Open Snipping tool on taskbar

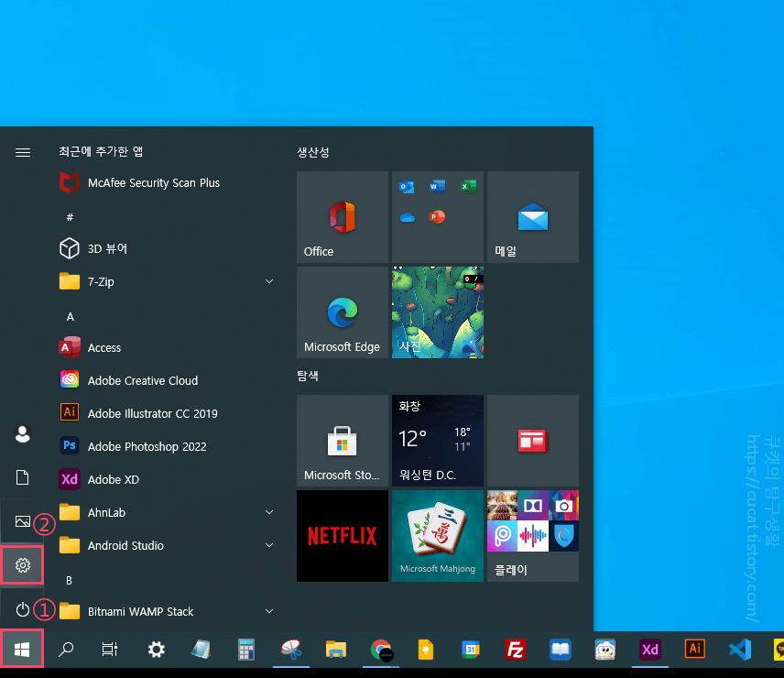pos(291,650)
